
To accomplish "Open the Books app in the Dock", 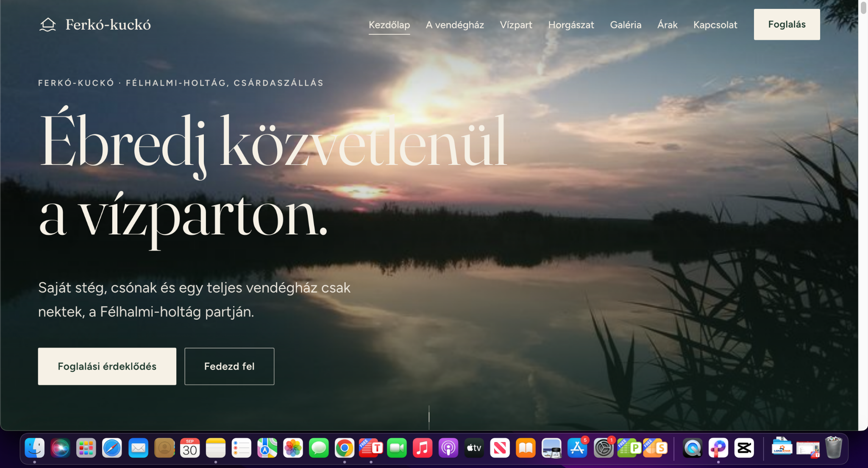I will [x=526, y=448].
